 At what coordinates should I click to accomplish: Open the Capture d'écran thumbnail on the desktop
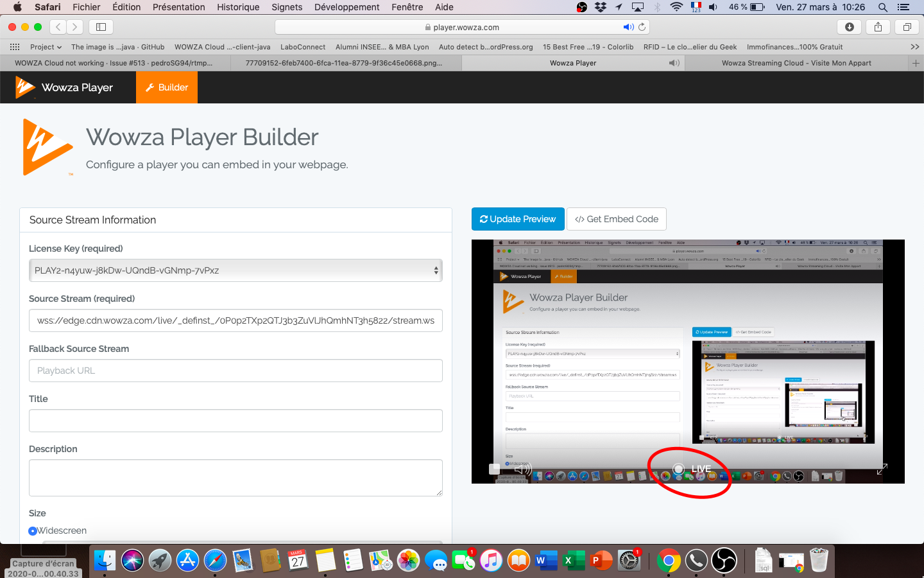pyautogui.click(x=44, y=560)
